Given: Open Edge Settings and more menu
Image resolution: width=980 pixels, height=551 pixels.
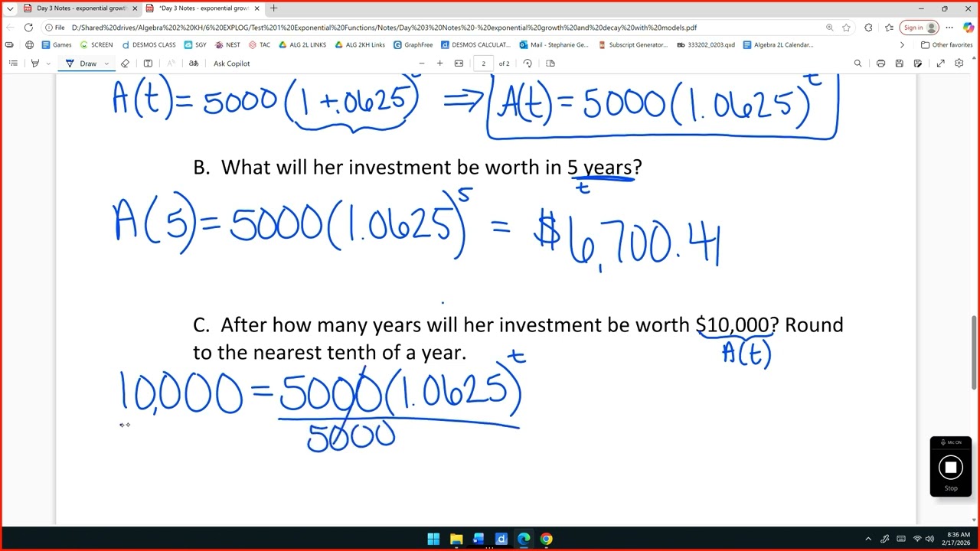Looking at the screenshot, I should click(x=949, y=28).
